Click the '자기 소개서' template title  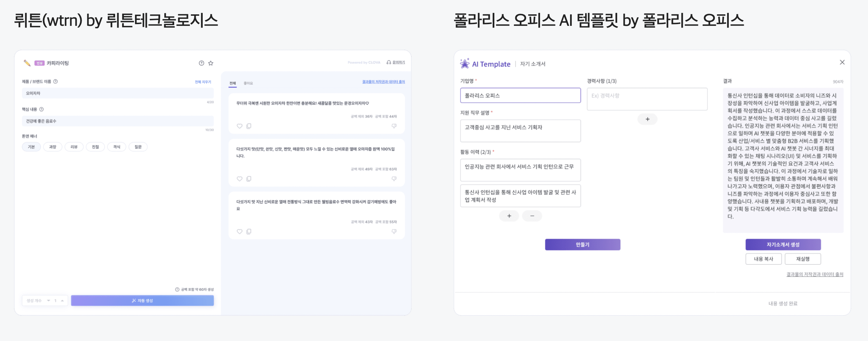point(533,64)
